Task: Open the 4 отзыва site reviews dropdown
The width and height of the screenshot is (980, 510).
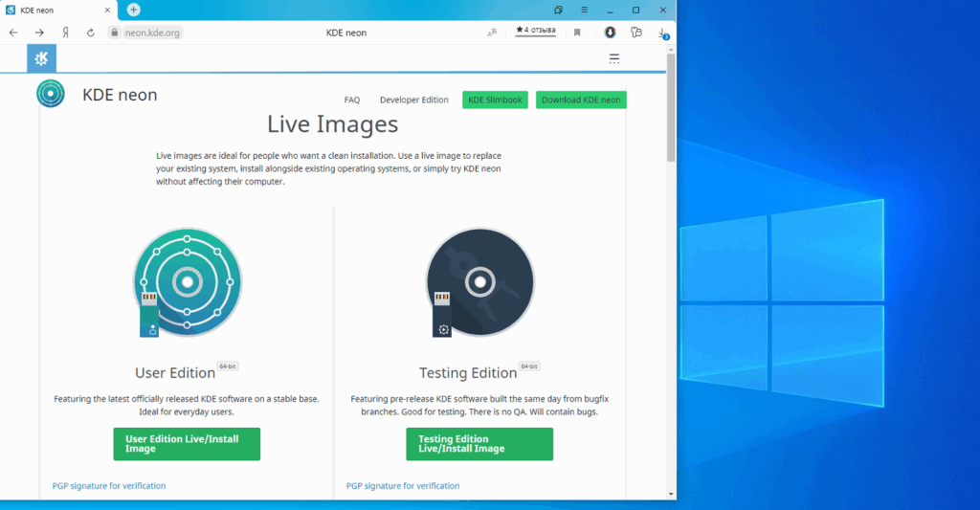Action: (536, 32)
